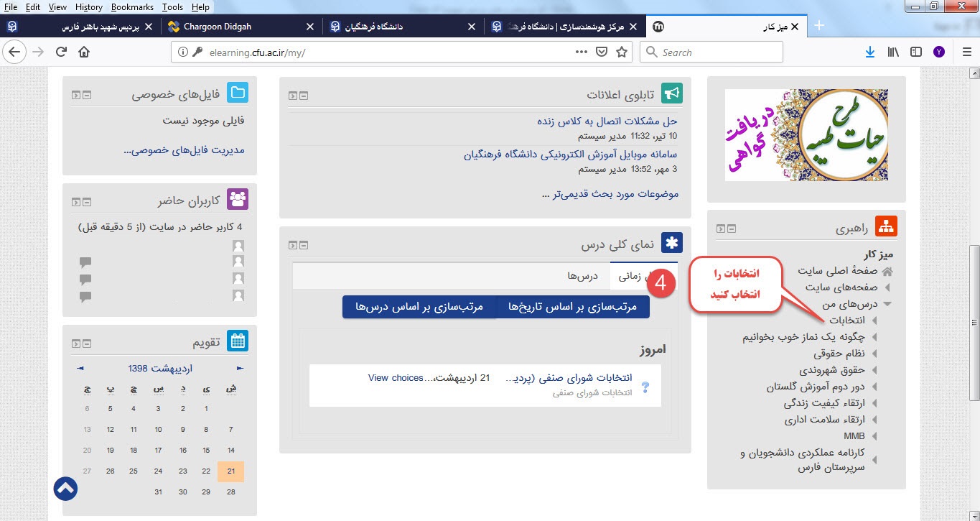Screen dimensions: 980x521
Task: Open Firefox downloads arrow icon
Action: click(x=869, y=52)
